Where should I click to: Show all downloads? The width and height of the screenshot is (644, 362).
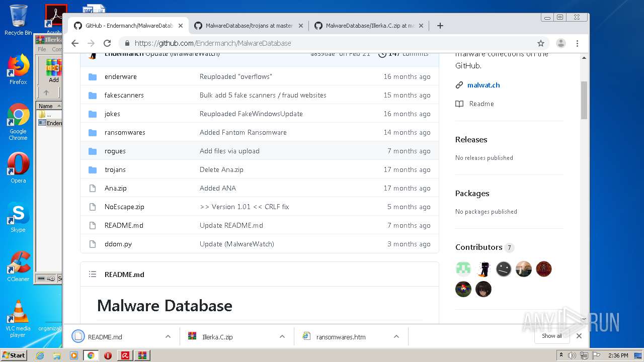[552, 336]
